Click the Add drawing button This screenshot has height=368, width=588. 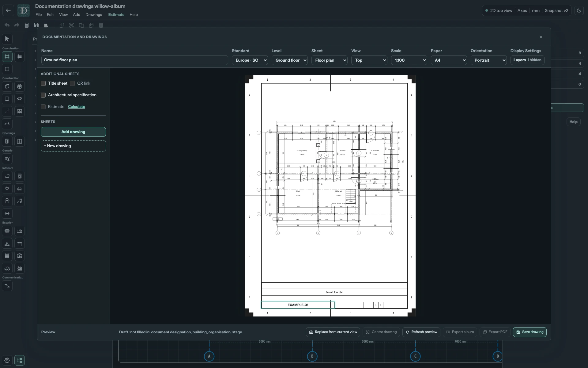[73, 132]
